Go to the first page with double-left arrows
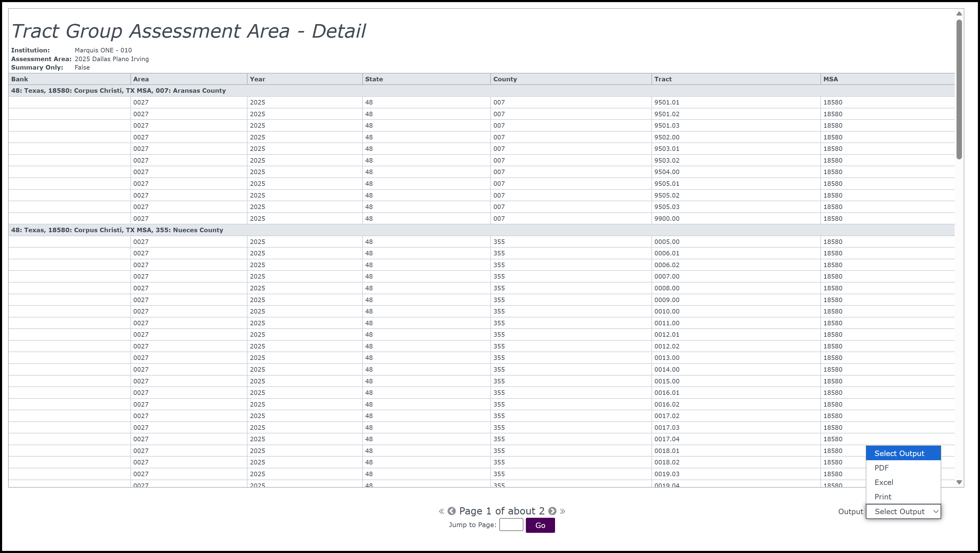This screenshot has width=980, height=553. (441, 511)
